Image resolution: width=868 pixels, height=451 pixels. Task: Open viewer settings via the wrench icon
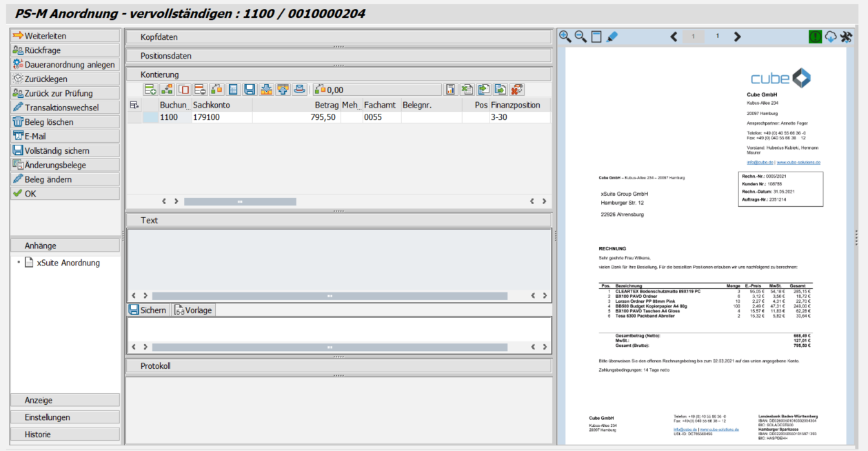click(847, 34)
